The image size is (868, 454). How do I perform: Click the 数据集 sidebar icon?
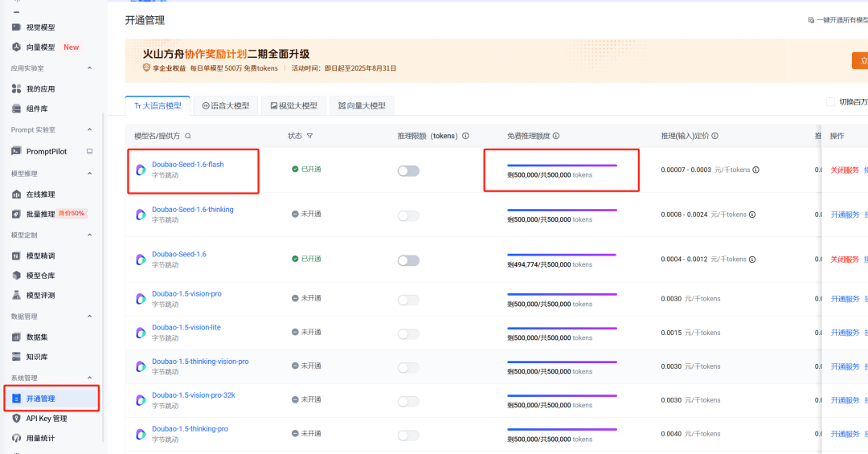[17, 337]
